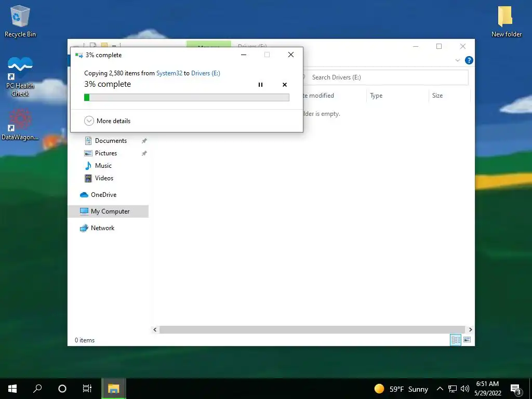The image size is (532, 399).
Task: Expand More details in copy dialog
Action: pos(107,121)
